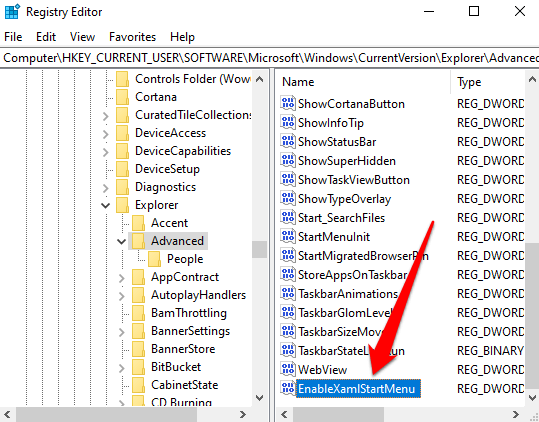Viewport: 539px width, 422px height.
Task: Click the Cortana folder icon
Action: tap(122, 97)
